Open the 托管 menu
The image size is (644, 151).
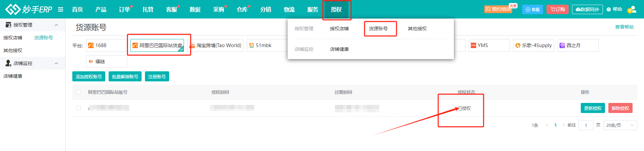(x=148, y=9)
